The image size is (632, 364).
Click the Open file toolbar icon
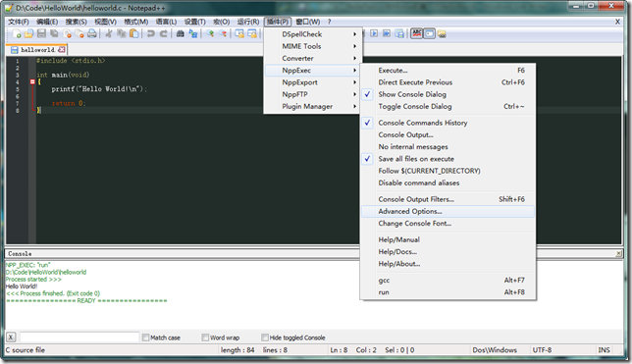pos(28,34)
